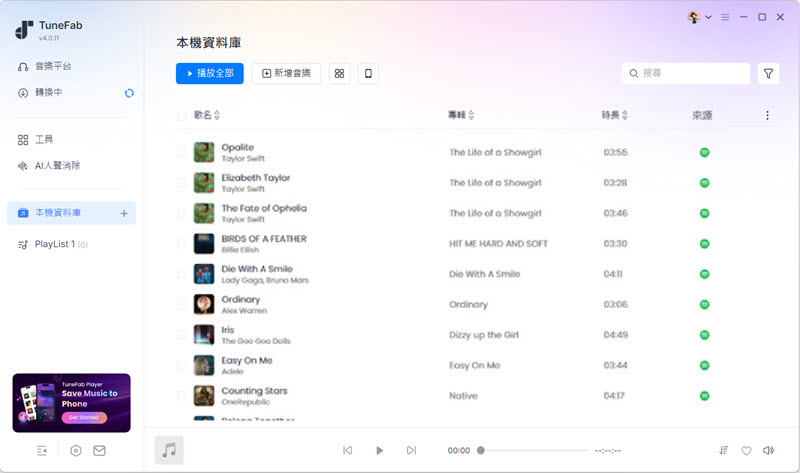Open the filter funnel icon
This screenshot has height=473, width=800.
[x=768, y=73]
